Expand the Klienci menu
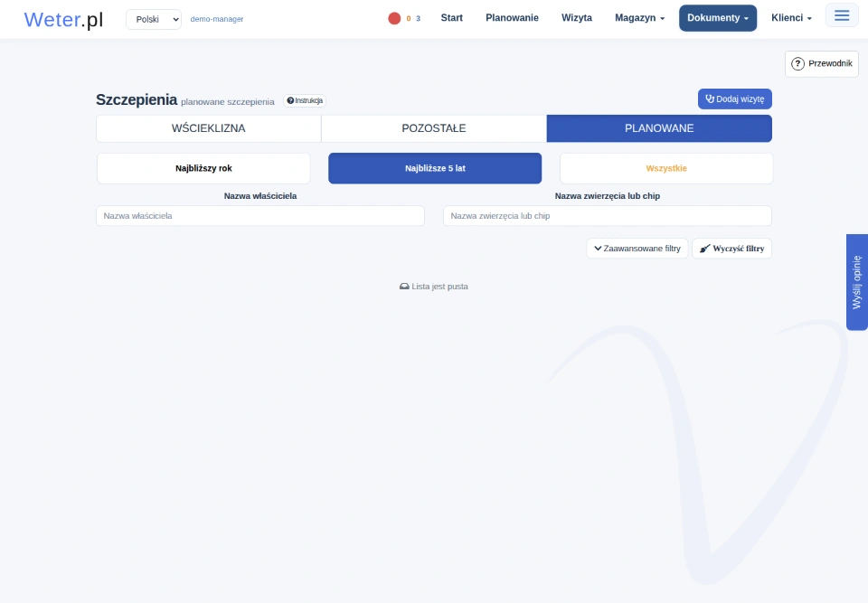 coord(791,18)
